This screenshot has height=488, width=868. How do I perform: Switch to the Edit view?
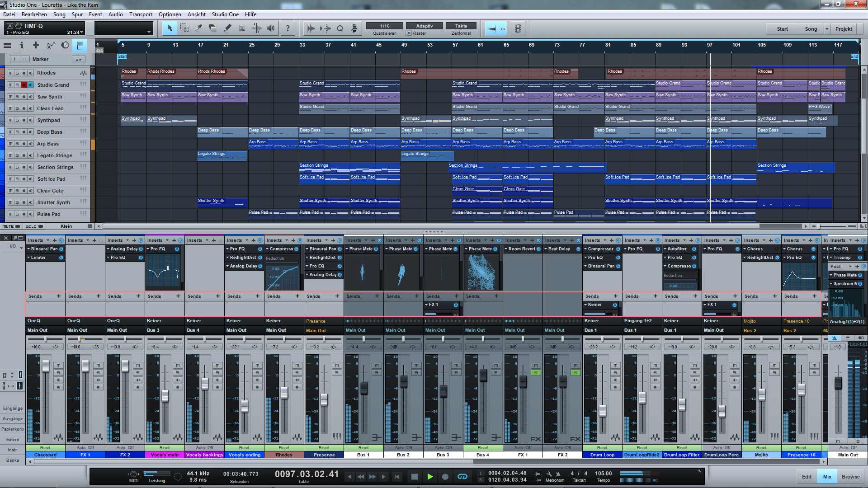807,477
